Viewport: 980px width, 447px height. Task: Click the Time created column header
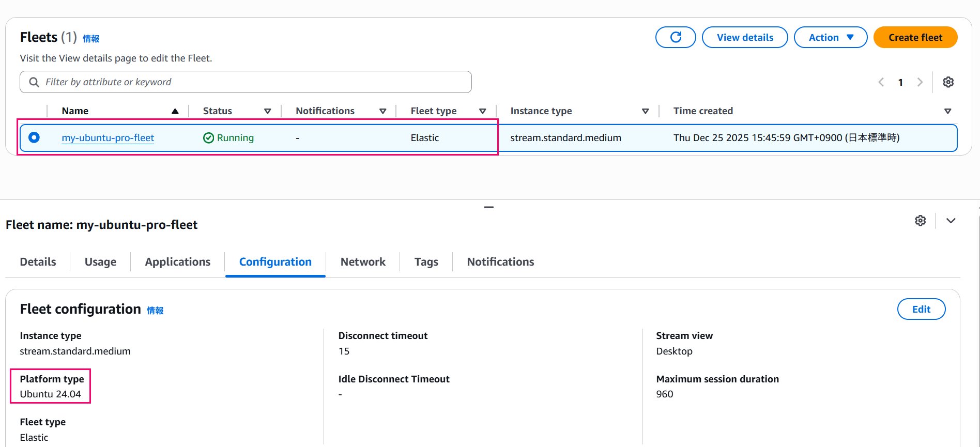[x=703, y=111]
